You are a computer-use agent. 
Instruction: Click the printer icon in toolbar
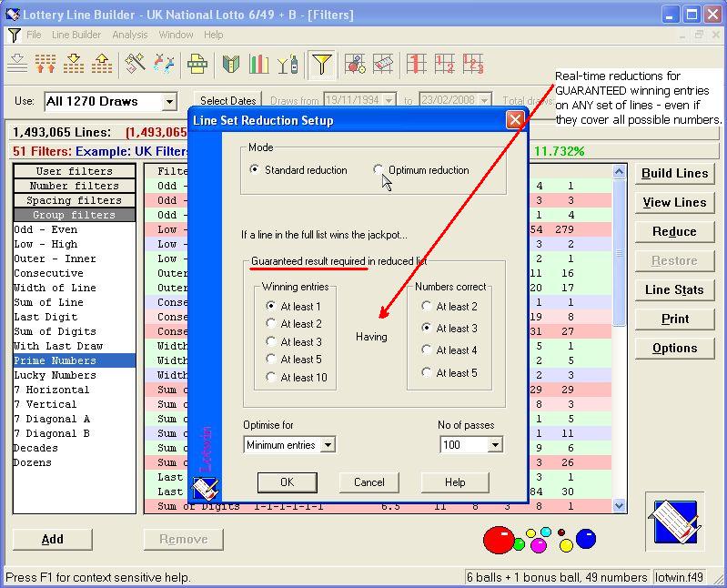tap(197, 64)
